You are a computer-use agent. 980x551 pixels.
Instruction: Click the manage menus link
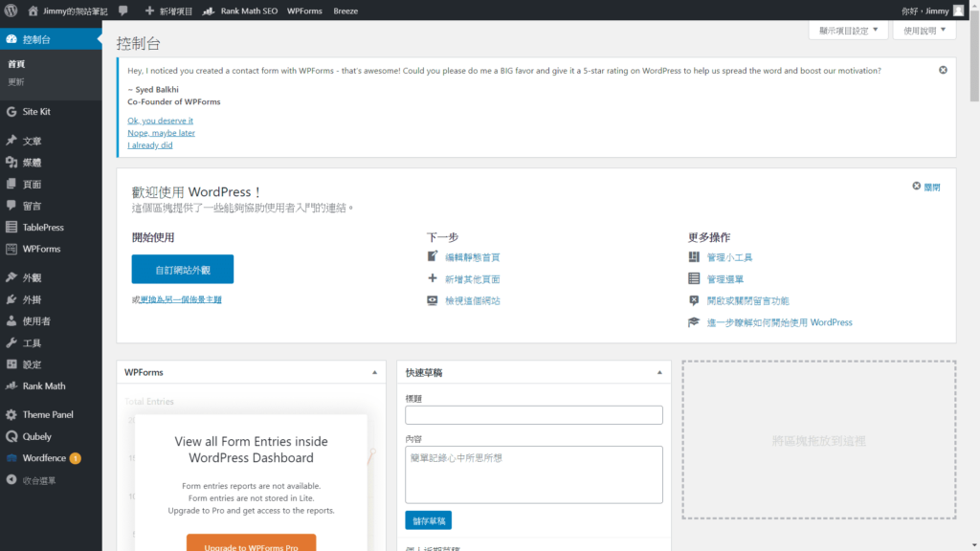[x=725, y=279]
